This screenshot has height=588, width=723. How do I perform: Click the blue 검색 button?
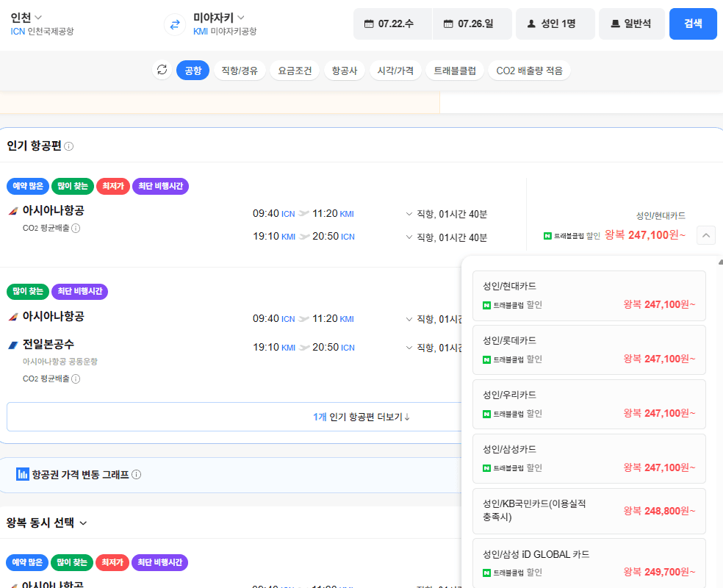(x=693, y=24)
